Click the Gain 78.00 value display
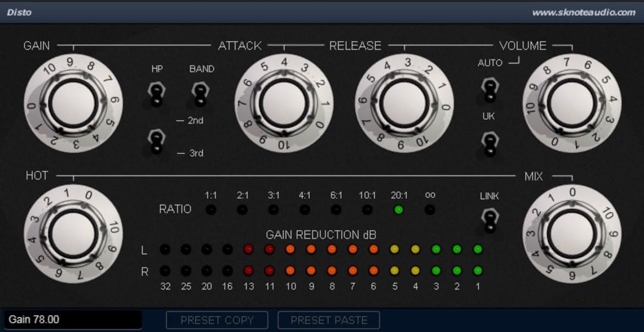 tap(73, 320)
